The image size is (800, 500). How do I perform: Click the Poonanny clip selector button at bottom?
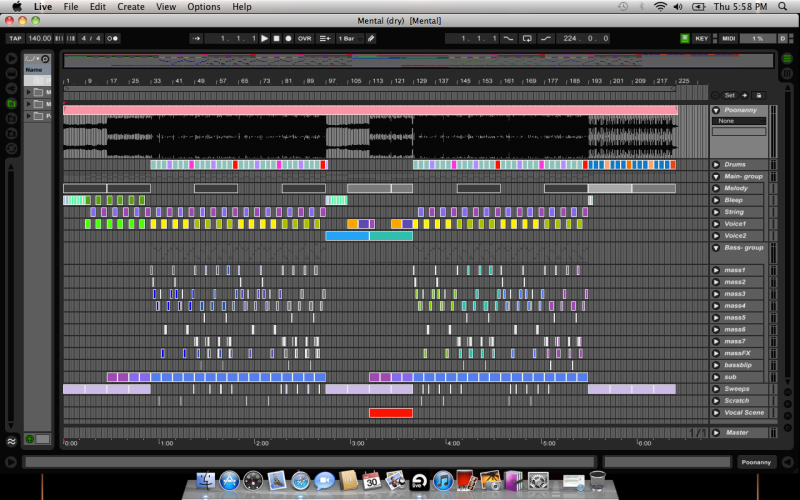point(757,462)
